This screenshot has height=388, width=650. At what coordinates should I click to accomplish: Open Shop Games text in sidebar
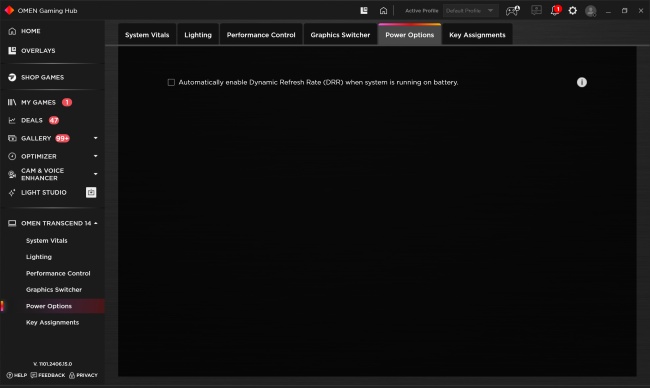tap(43, 77)
